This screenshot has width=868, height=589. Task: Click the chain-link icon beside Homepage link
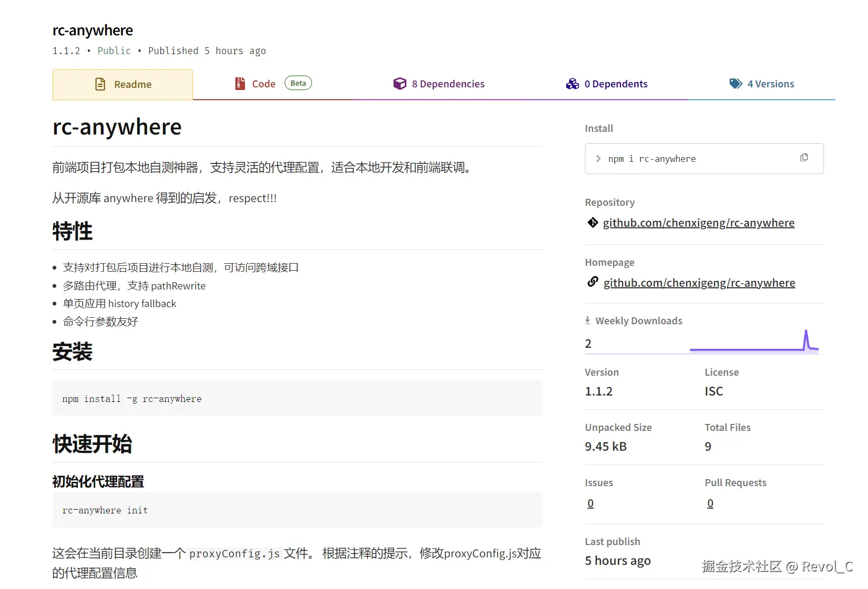click(592, 282)
